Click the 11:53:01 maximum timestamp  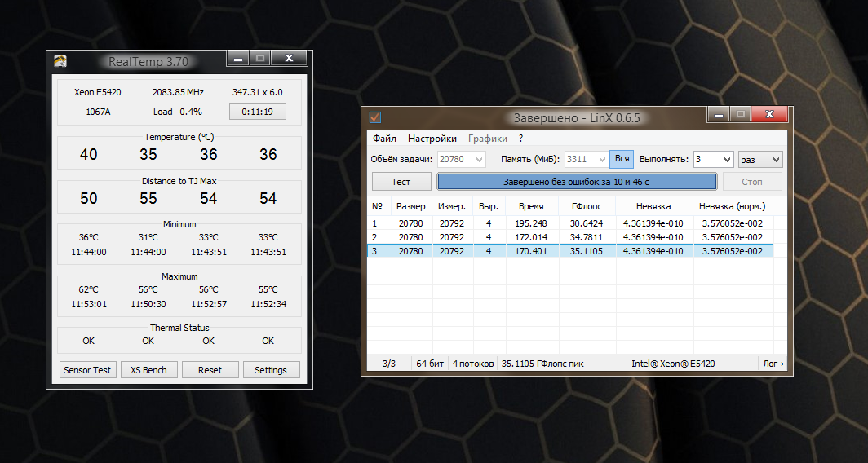pyautogui.click(x=89, y=304)
